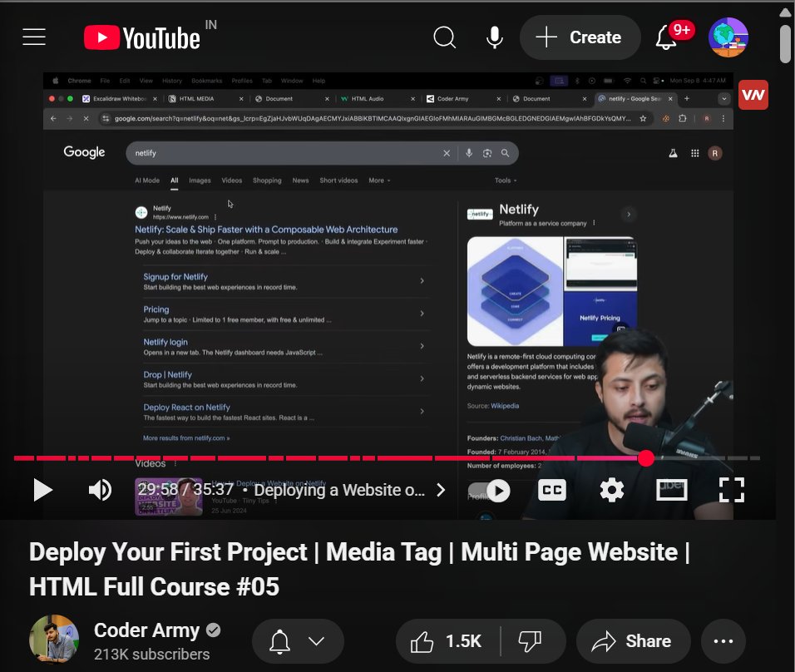The width and height of the screenshot is (795, 672).
Task: Click Google account R avatar in video
Action: click(715, 153)
